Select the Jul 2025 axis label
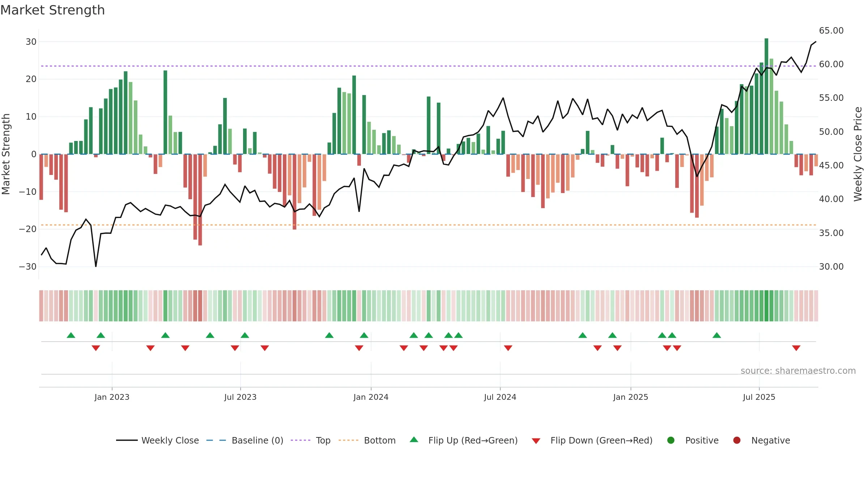The width and height of the screenshot is (868, 488). 759,397
